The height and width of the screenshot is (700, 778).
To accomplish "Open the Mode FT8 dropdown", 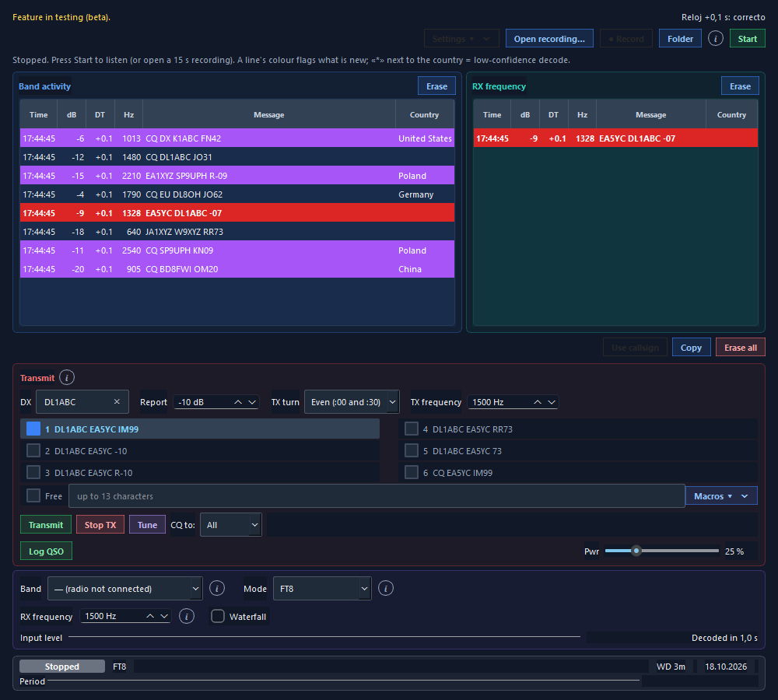I will (322, 588).
